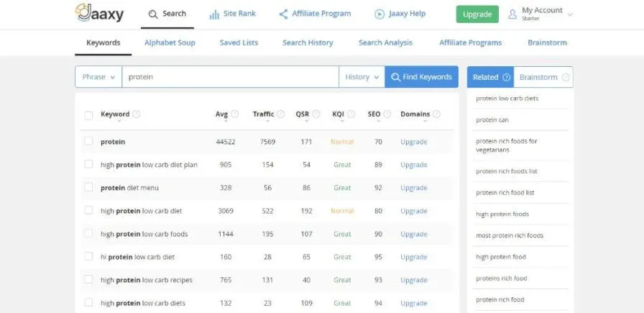This screenshot has height=313, width=644.
Task: Click the My Account user icon
Action: click(512, 14)
